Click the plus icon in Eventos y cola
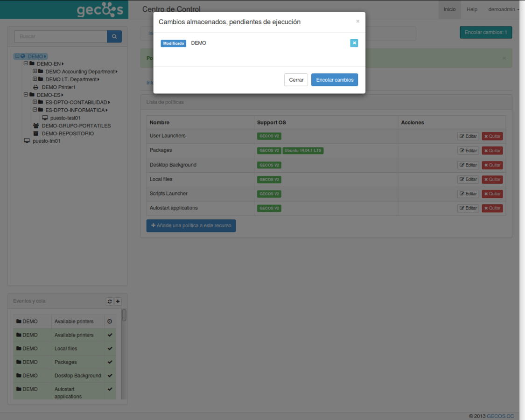The height and width of the screenshot is (420, 525). [118, 301]
